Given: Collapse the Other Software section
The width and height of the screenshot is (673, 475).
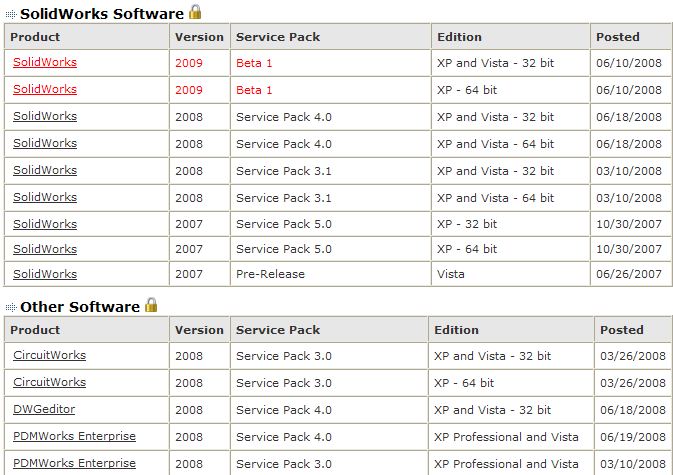Looking at the screenshot, I should click(10, 308).
